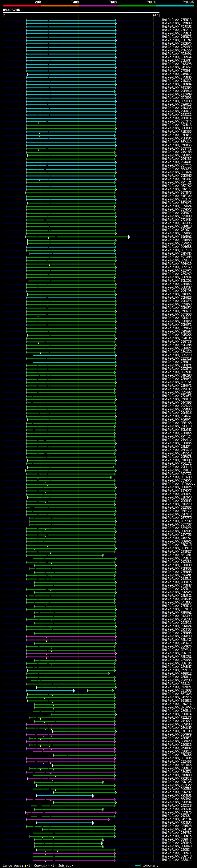Click the =100char. scale legend text
197x868 pixels.
[x=150, y=866]
